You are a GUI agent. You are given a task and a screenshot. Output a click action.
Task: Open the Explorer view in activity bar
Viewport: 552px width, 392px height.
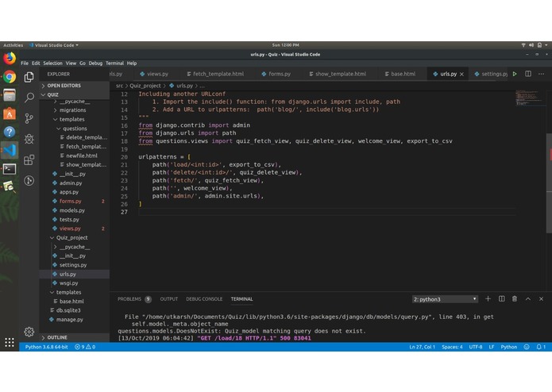[29, 77]
